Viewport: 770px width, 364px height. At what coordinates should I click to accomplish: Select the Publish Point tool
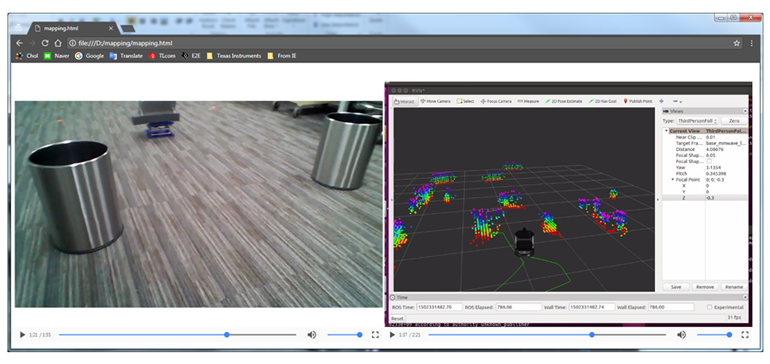638,101
